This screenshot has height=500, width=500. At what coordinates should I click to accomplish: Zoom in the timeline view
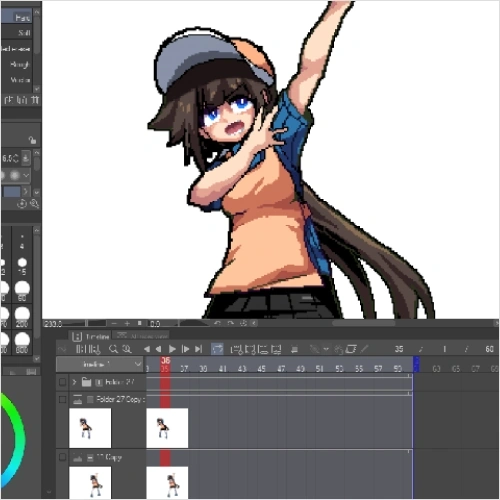(127, 349)
